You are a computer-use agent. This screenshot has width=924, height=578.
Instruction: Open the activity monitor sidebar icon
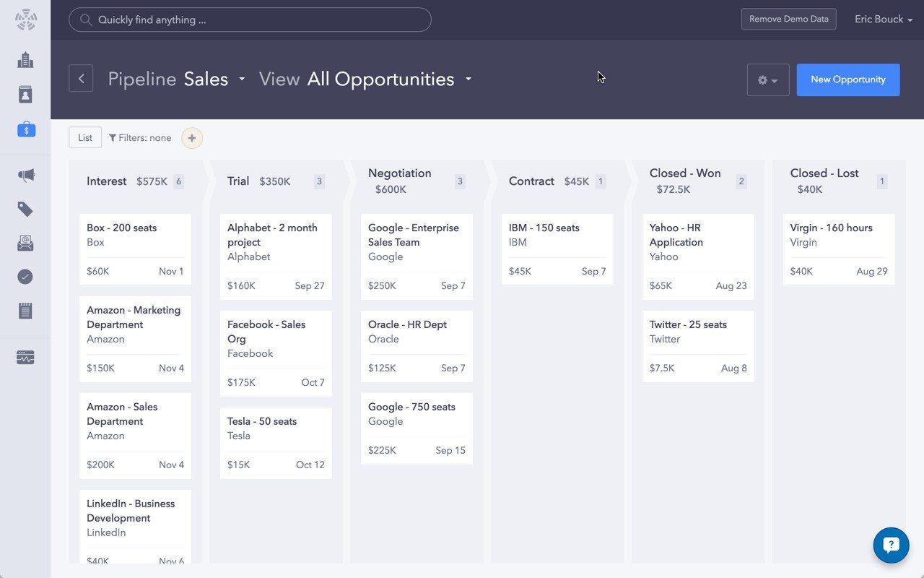(25, 358)
